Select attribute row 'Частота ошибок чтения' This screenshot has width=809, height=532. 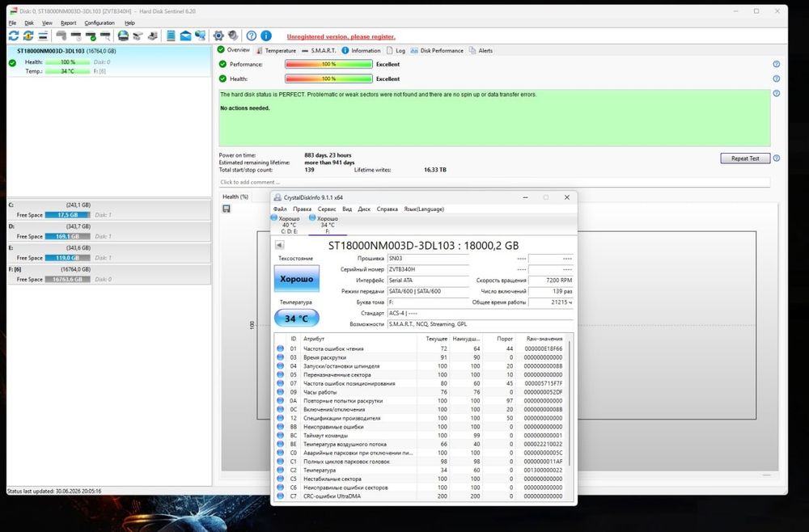coord(421,349)
